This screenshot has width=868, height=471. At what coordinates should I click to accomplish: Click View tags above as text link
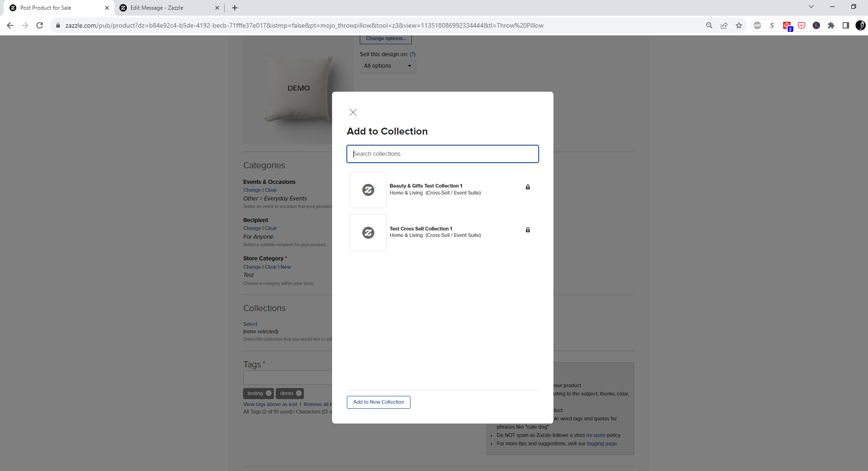tap(270, 404)
